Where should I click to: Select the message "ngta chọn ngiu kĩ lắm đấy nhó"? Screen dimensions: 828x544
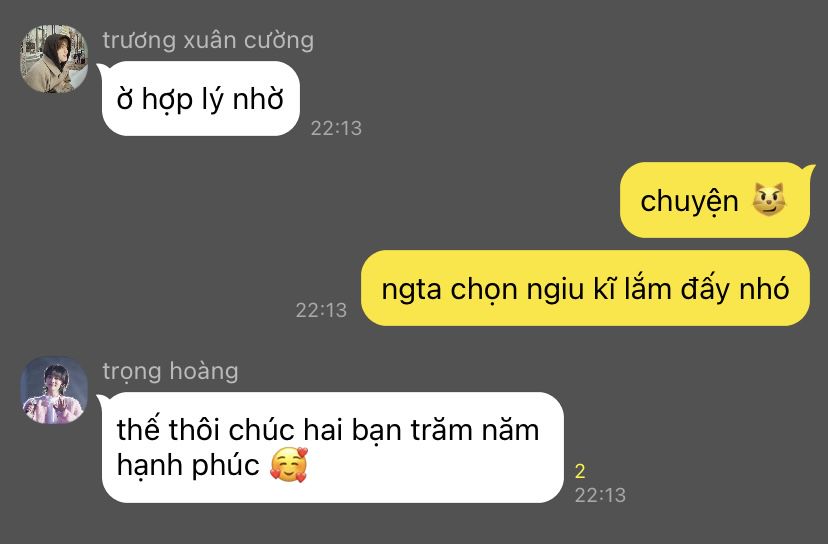point(585,288)
